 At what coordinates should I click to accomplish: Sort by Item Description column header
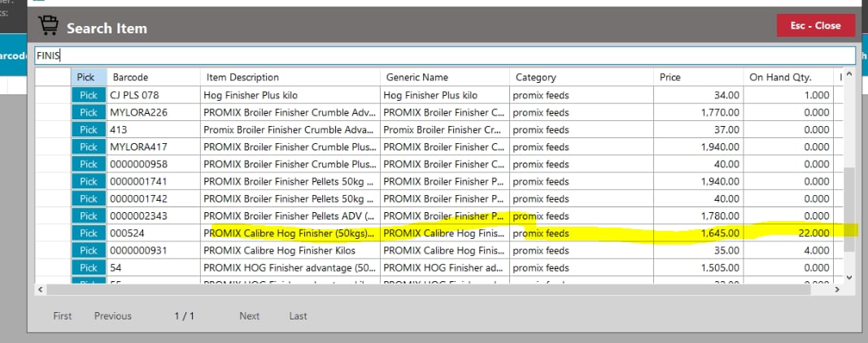(242, 77)
